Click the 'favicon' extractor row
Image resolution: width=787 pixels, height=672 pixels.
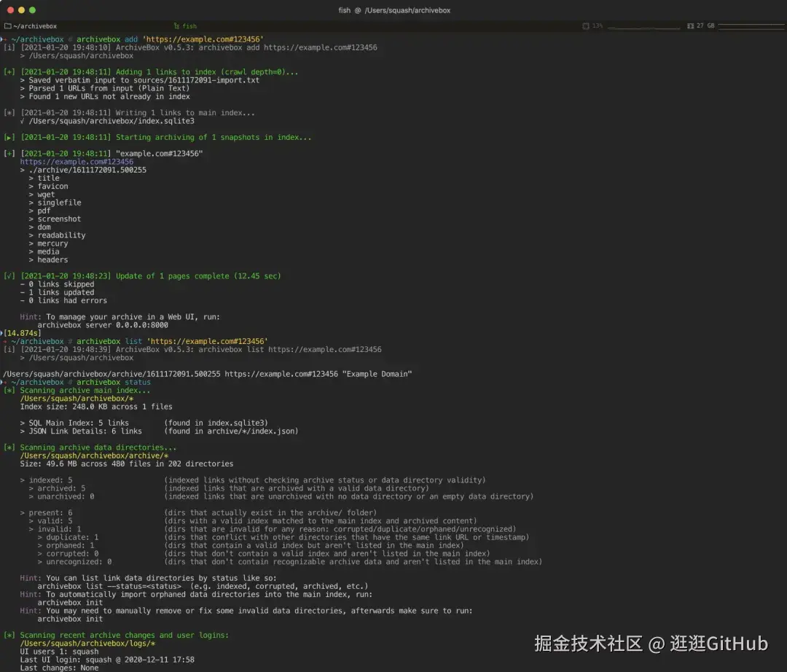49,186
